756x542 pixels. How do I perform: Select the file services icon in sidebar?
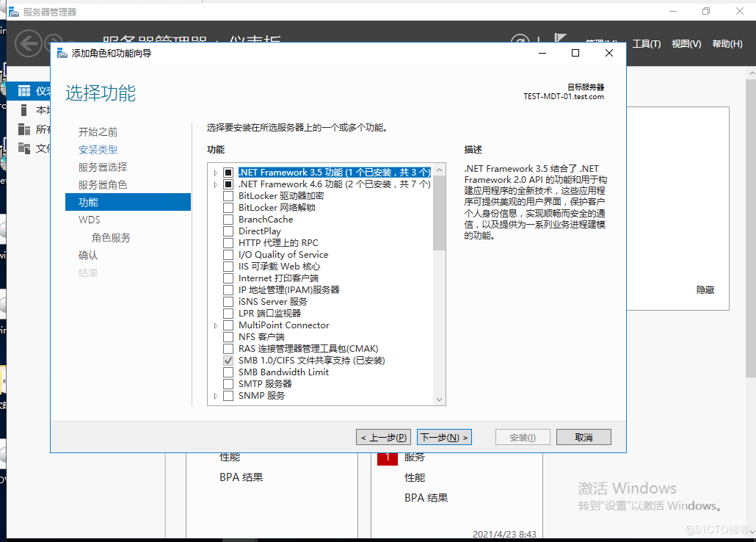tap(24, 148)
